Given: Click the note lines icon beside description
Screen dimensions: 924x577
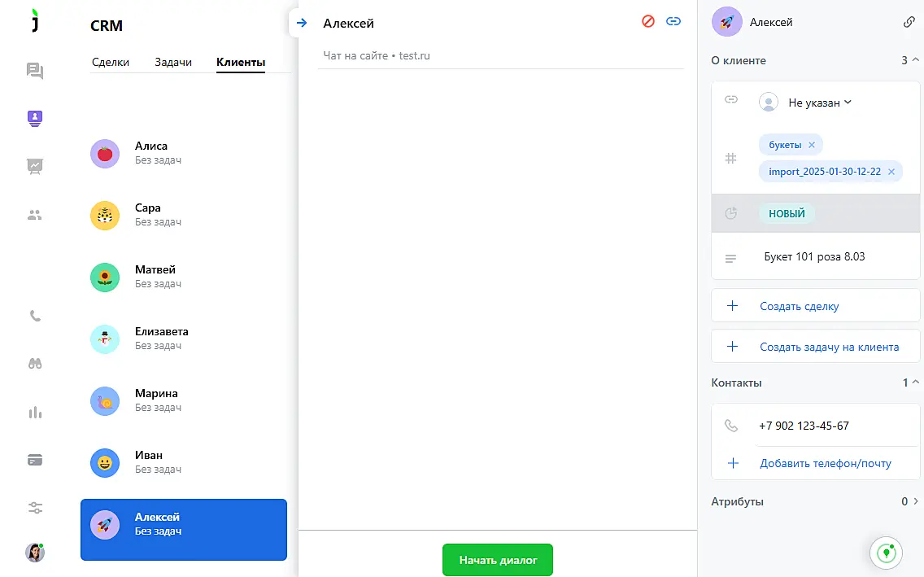Looking at the screenshot, I should tap(730, 259).
